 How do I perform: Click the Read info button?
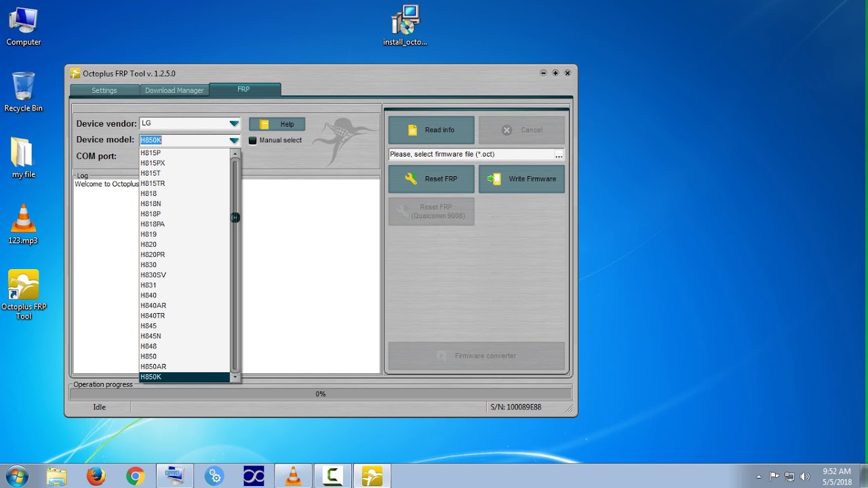[431, 130]
